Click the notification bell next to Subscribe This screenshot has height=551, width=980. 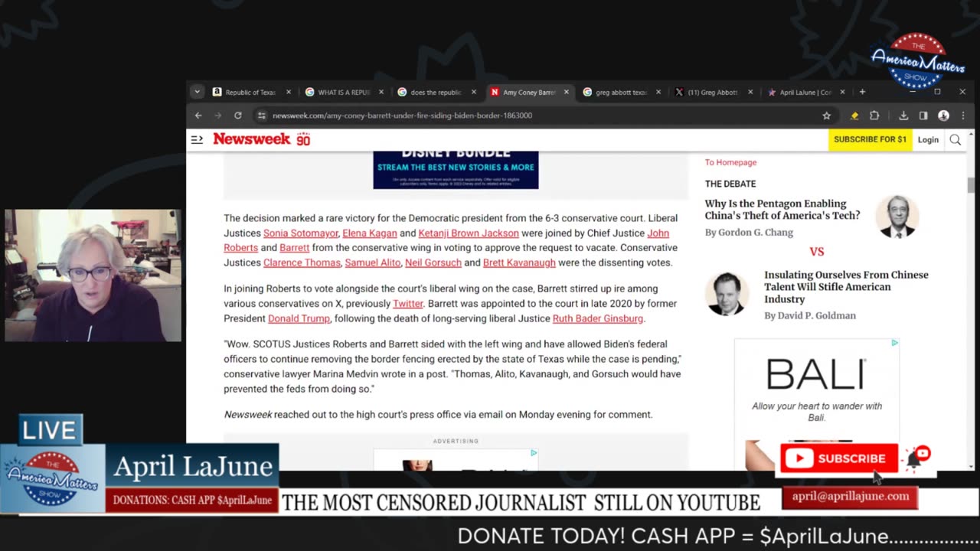(x=916, y=458)
